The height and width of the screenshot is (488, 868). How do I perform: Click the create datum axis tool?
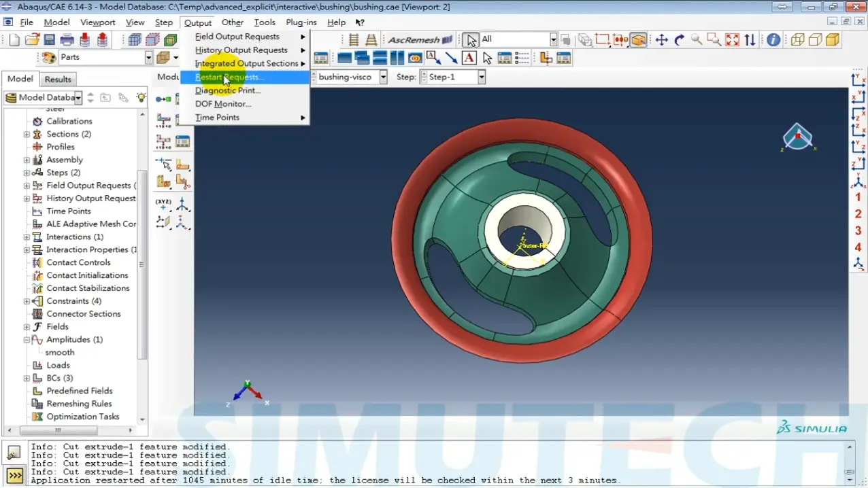(182, 205)
